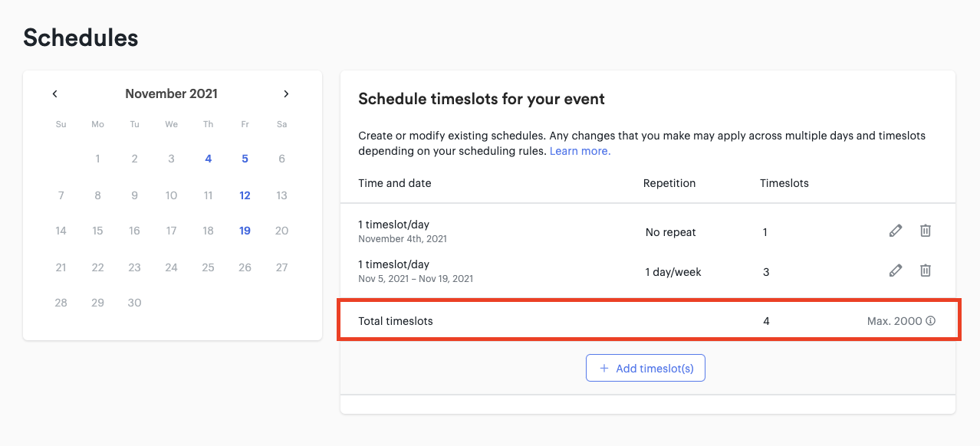The width and height of the screenshot is (980, 446).
Task: Go to next month in calendar
Action: 286,94
